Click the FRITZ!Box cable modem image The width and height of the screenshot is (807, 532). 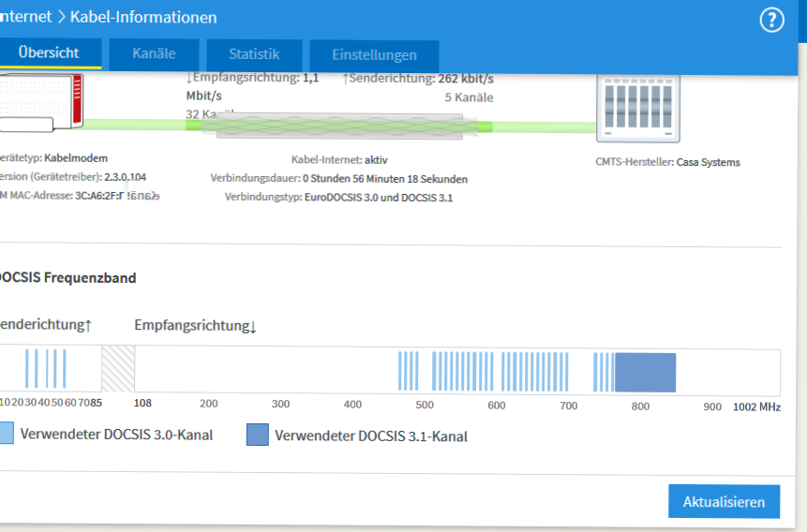[41, 103]
